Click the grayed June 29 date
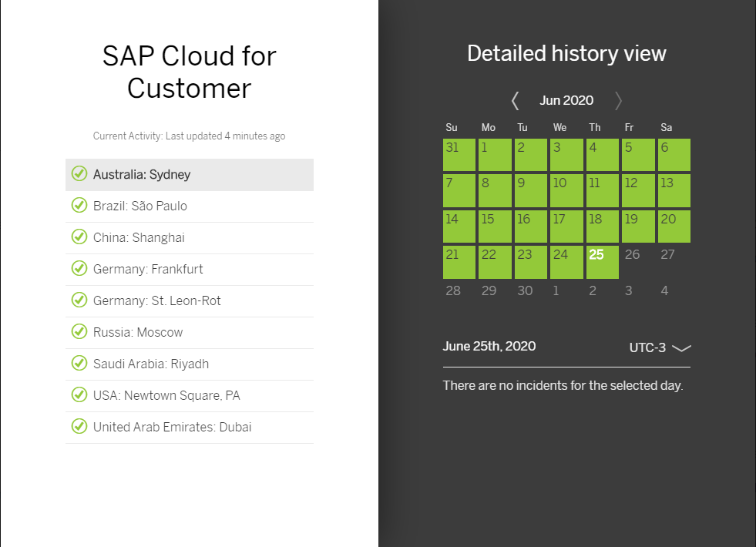The width and height of the screenshot is (756, 547). (x=496, y=298)
